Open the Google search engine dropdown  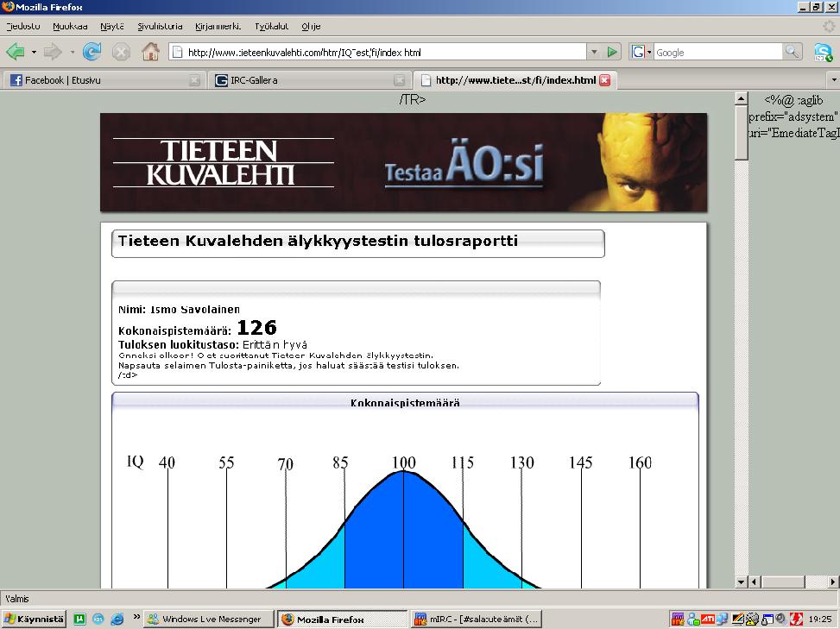point(641,52)
